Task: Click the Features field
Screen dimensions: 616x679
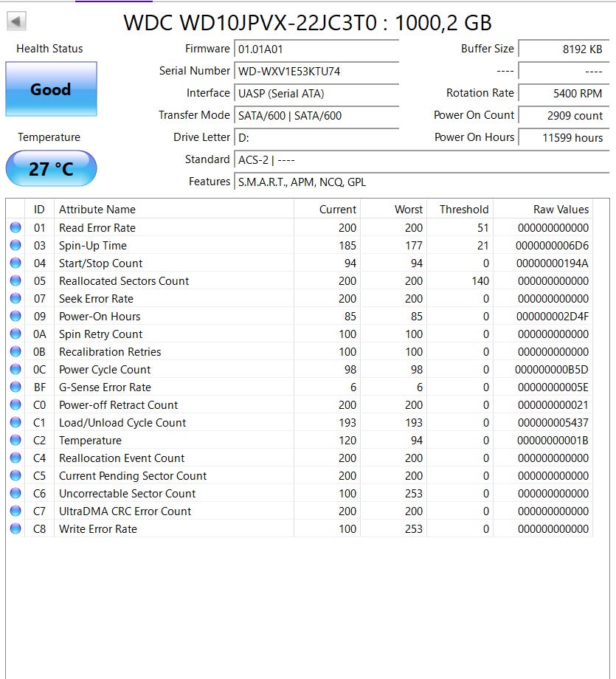Action: pyautogui.click(x=421, y=182)
